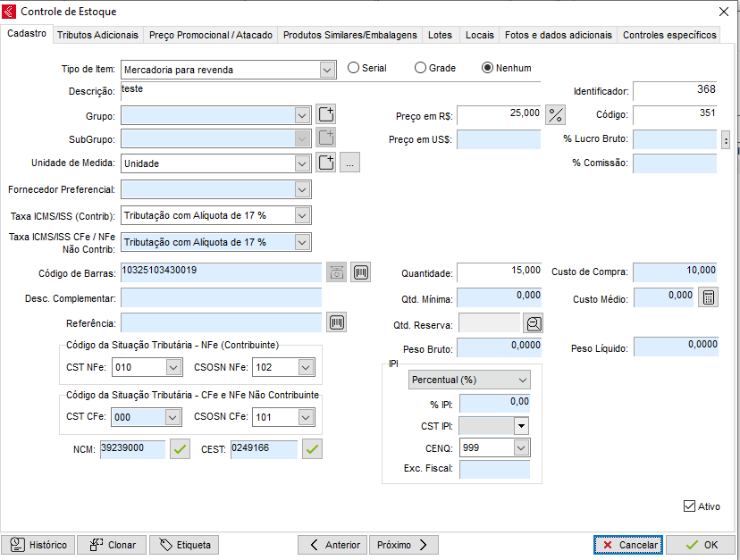Switch to the Tributos Adicionais tab

click(x=97, y=35)
